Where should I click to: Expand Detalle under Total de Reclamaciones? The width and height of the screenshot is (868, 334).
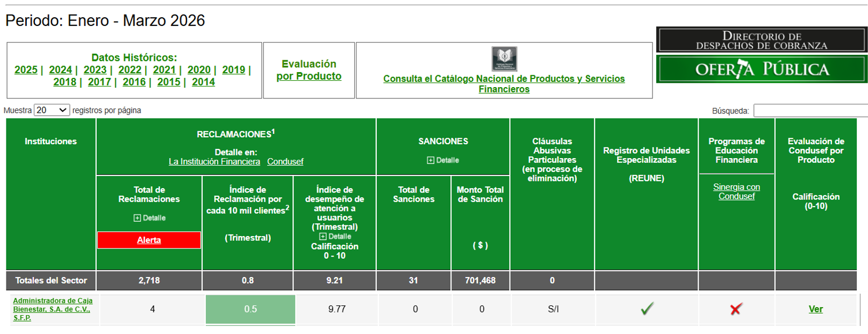[149, 218]
